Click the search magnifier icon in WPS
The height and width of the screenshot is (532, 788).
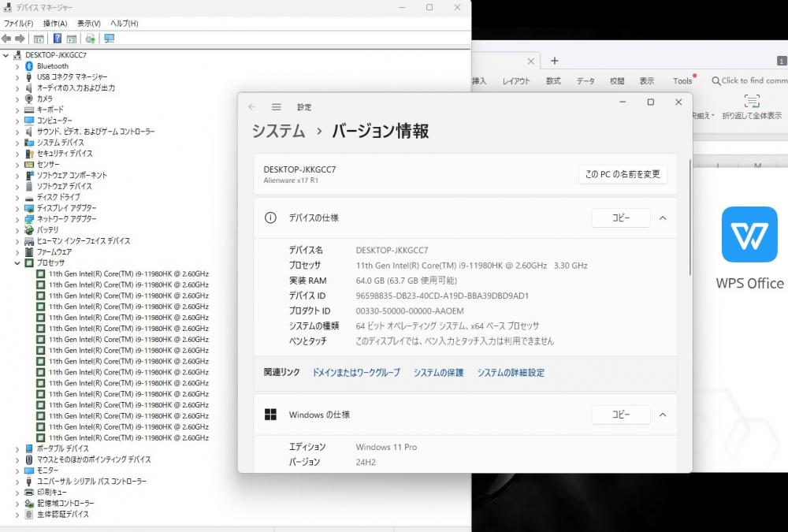pyautogui.click(x=716, y=81)
